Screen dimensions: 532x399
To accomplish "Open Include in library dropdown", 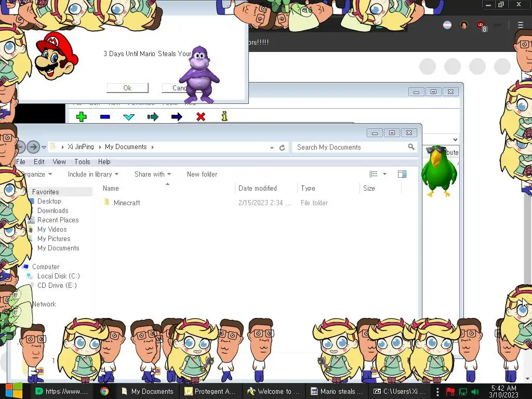I will [93, 174].
